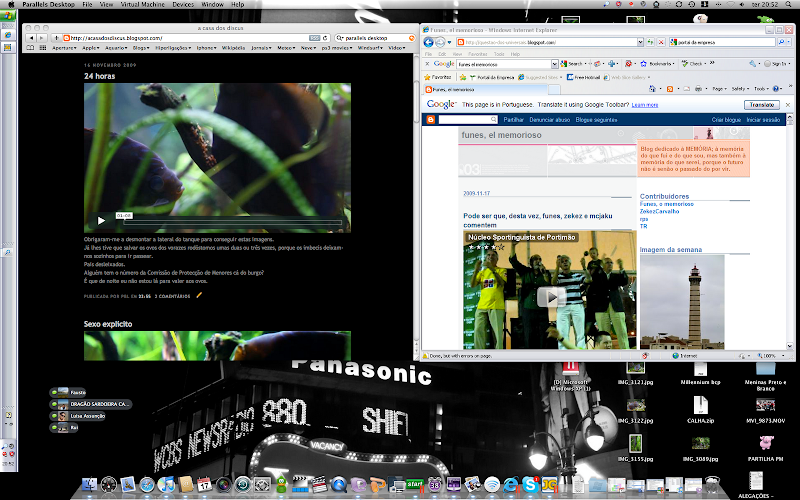Expand the Jornais bookmarks folder in Safari
This screenshot has height=500, width=800.
(261, 48)
